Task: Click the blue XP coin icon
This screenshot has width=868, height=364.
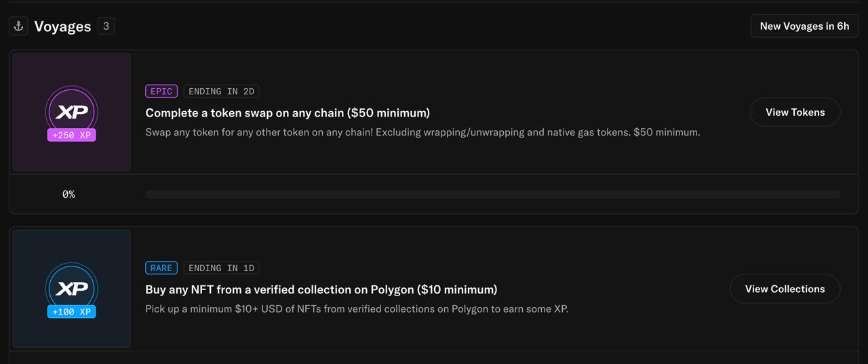Action: point(72,287)
